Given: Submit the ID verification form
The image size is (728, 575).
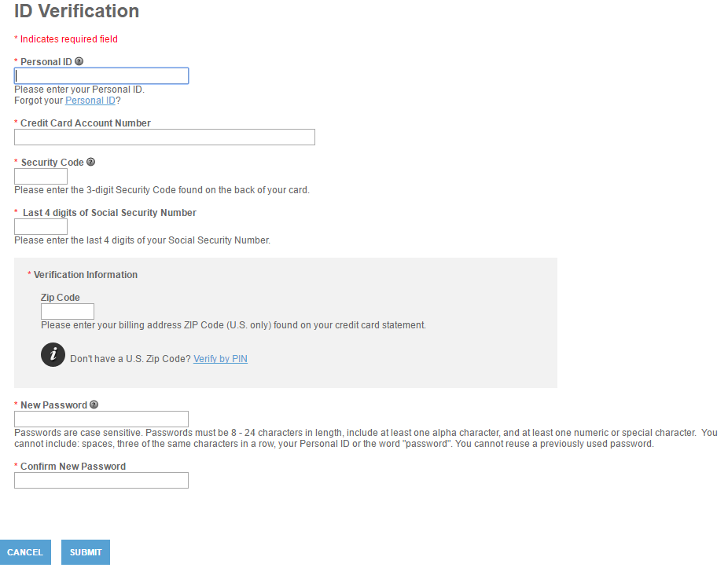Looking at the screenshot, I should point(86,552).
